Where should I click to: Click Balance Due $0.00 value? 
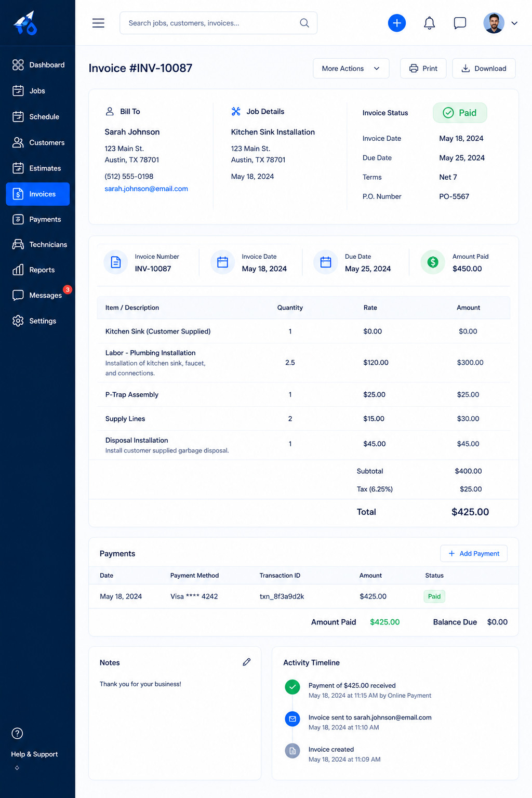pyautogui.click(x=497, y=622)
